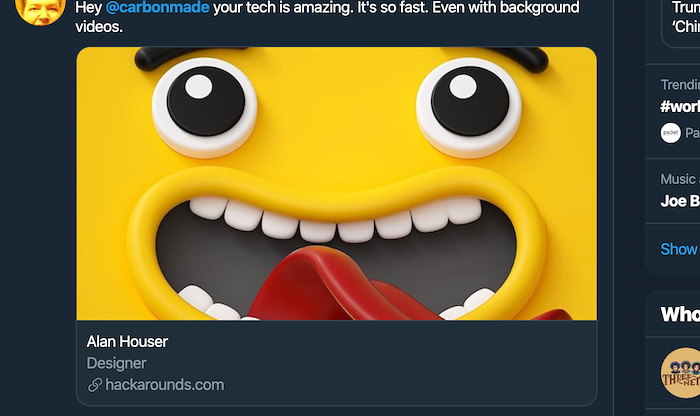Viewport: 700px width, 416px height.
Task: Click the "Who" sidebar heading
Action: tap(681, 315)
